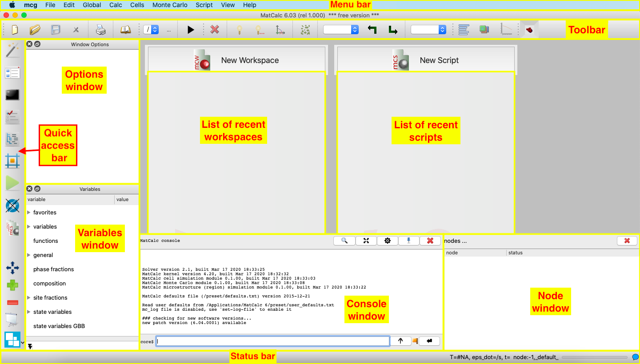
Task: Click the blue text lines toolbar icon
Action: 464,30
